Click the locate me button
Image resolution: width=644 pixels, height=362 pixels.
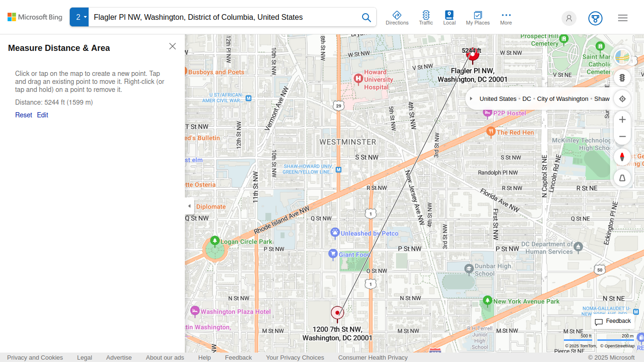point(622,99)
